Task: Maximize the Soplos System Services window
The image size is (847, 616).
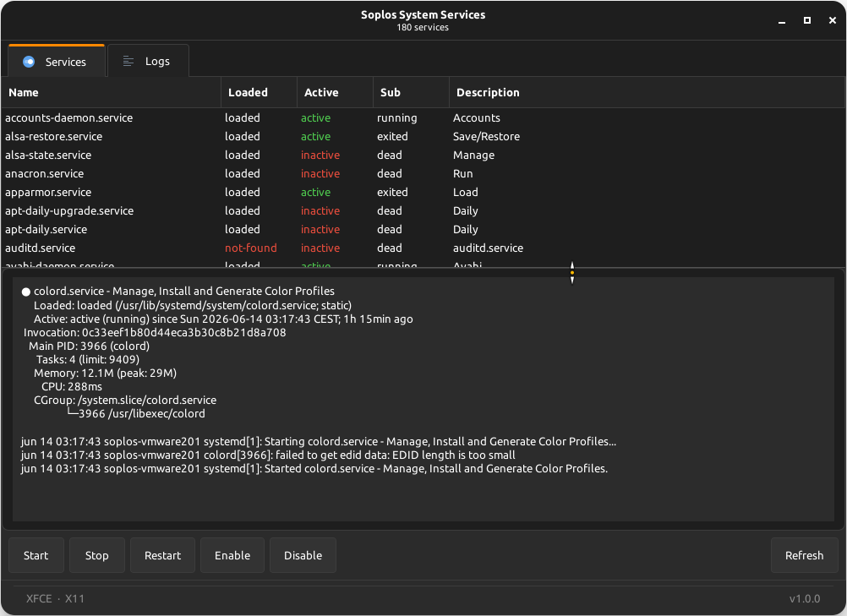Action: click(807, 20)
